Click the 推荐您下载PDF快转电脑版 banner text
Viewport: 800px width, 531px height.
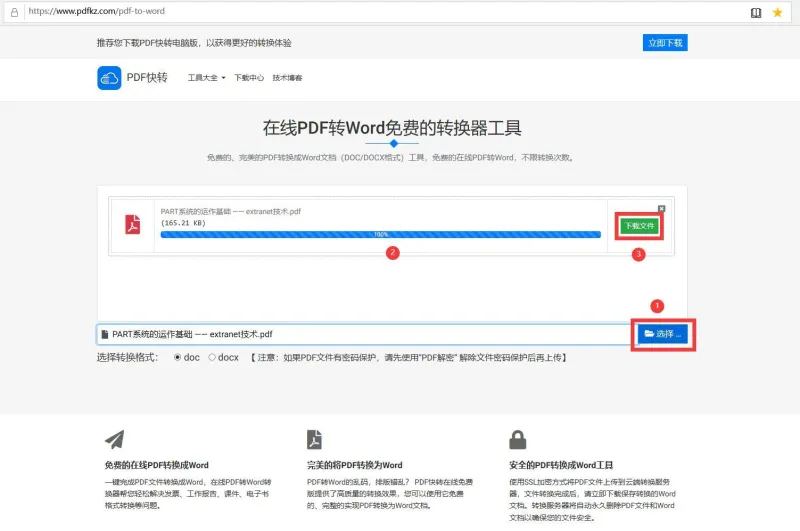(194, 43)
